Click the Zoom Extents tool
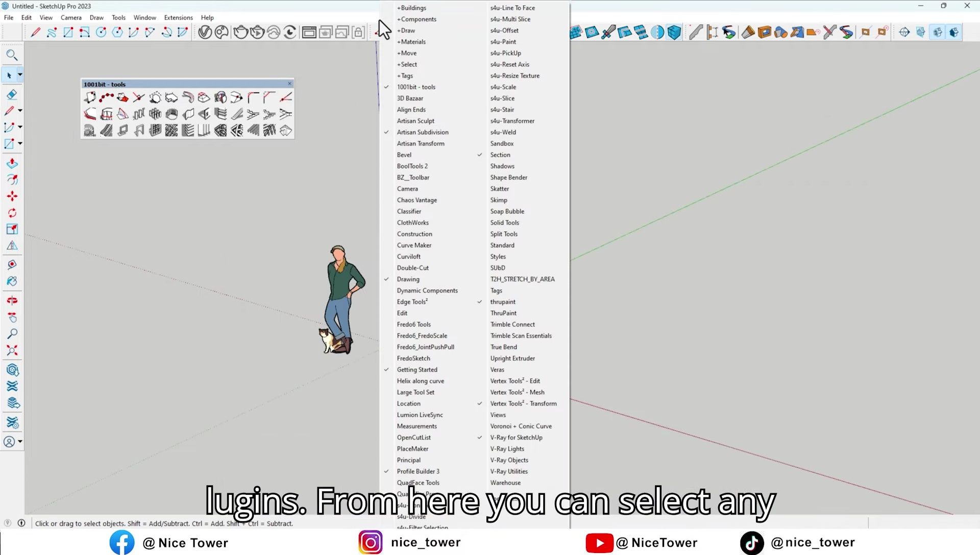980x555 pixels. point(12,350)
